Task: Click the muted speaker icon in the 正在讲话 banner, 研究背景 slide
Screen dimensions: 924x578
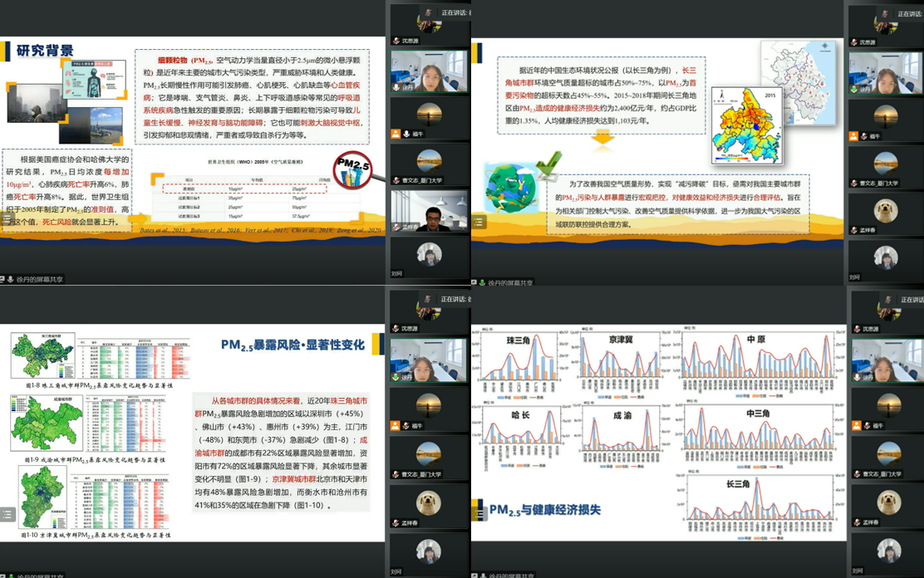Action: (x=429, y=12)
